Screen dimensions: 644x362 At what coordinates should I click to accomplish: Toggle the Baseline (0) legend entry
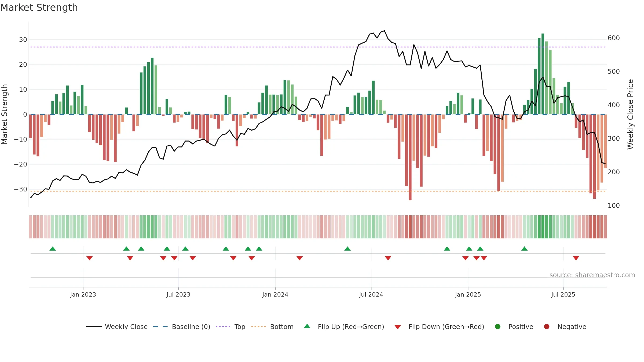tap(191, 327)
